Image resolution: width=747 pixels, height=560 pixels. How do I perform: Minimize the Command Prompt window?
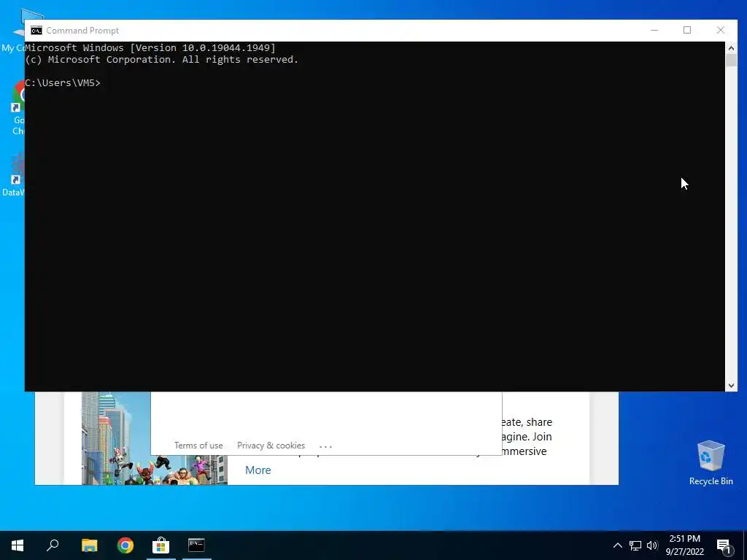click(654, 30)
